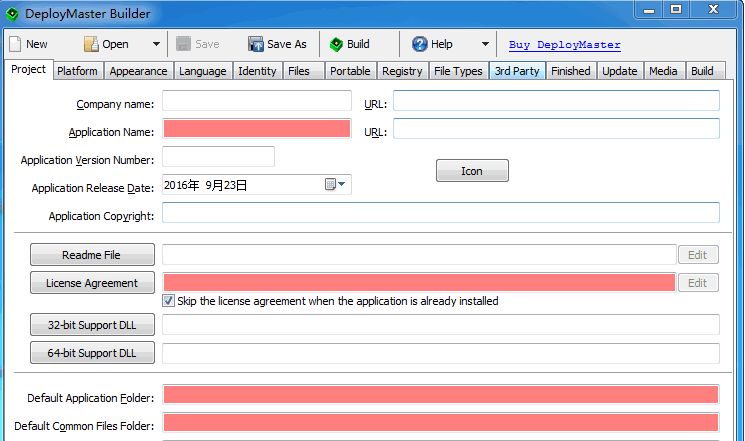The image size is (745, 441).
Task: Open the Registry tab
Action: pos(402,71)
